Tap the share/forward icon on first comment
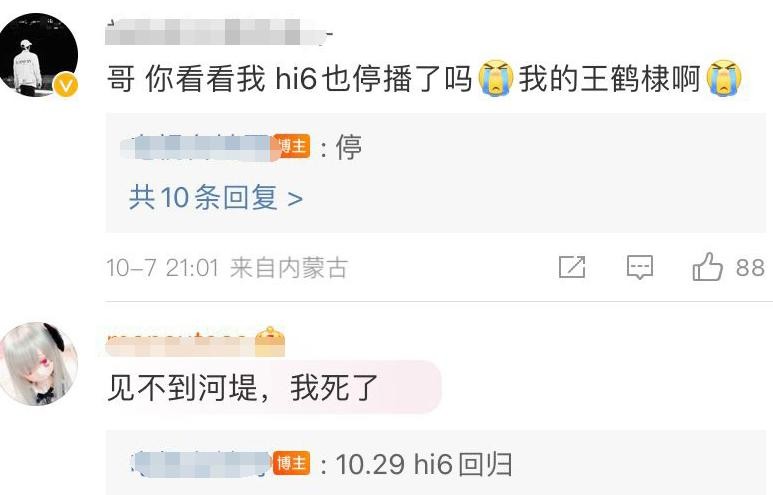This screenshot has width=773, height=495. (572, 267)
